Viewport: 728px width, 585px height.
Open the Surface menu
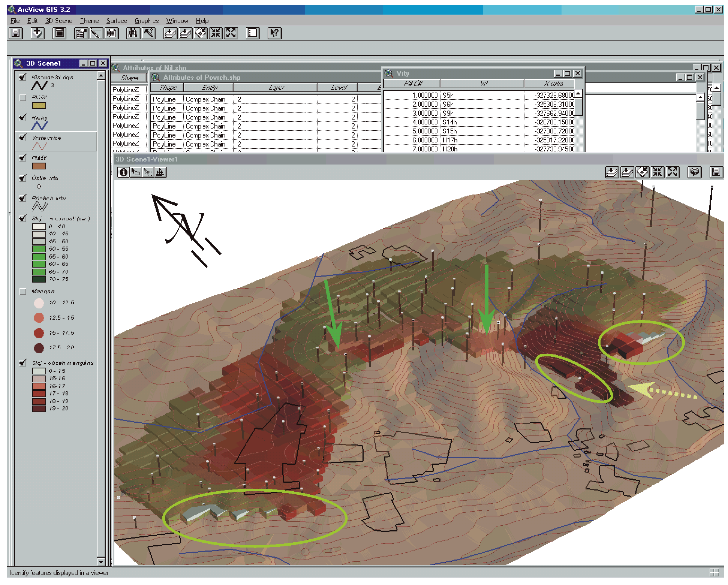(117, 21)
